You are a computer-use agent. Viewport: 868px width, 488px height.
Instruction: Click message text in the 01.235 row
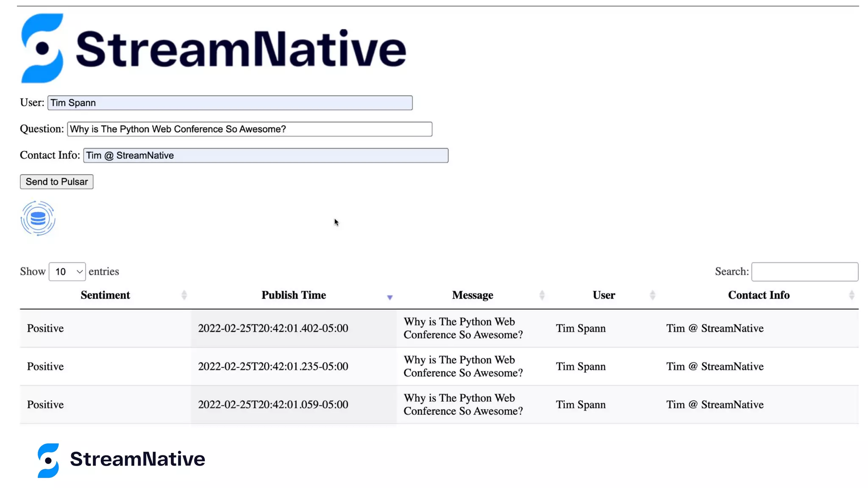click(x=463, y=366)
